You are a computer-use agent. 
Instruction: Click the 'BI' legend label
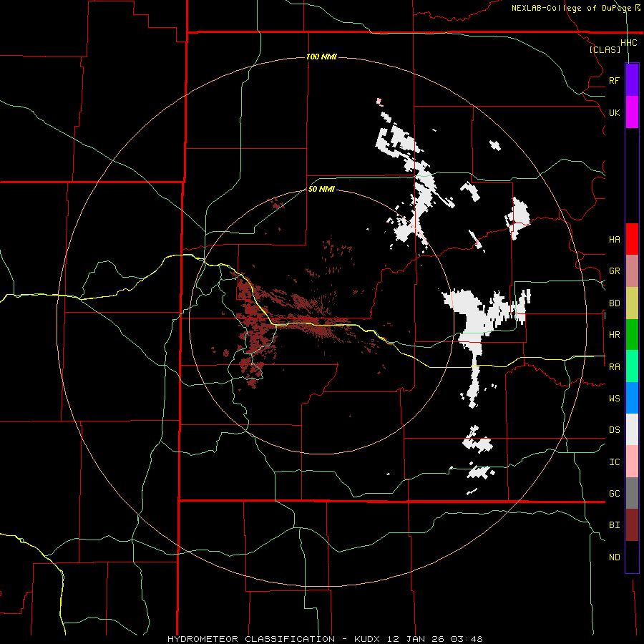pyautogui.click(x=614, y=525)
